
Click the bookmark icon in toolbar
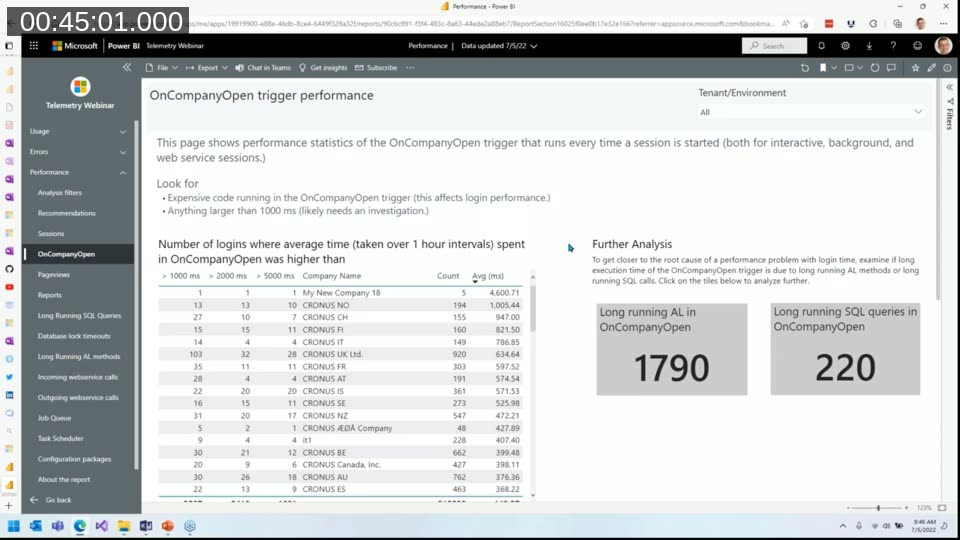coord(823,68)
